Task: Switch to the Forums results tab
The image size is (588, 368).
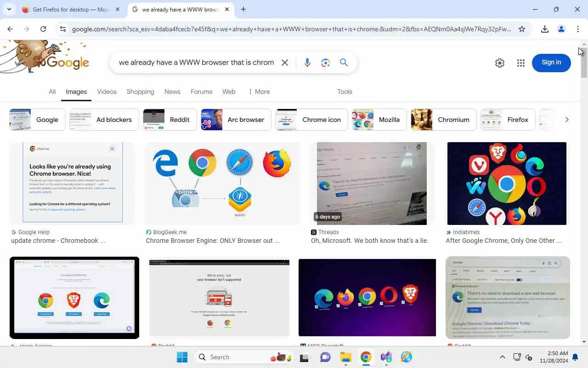Action: pyautogui.click(x=201, y=92)
